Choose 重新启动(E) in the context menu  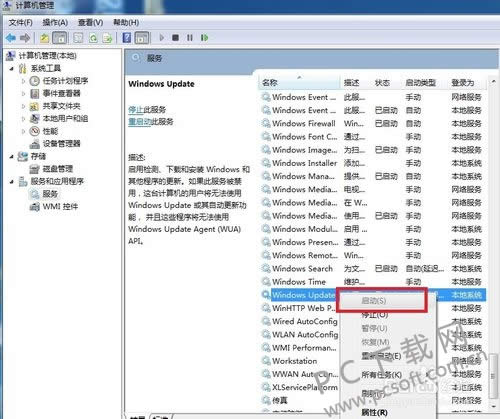(381, 356)
